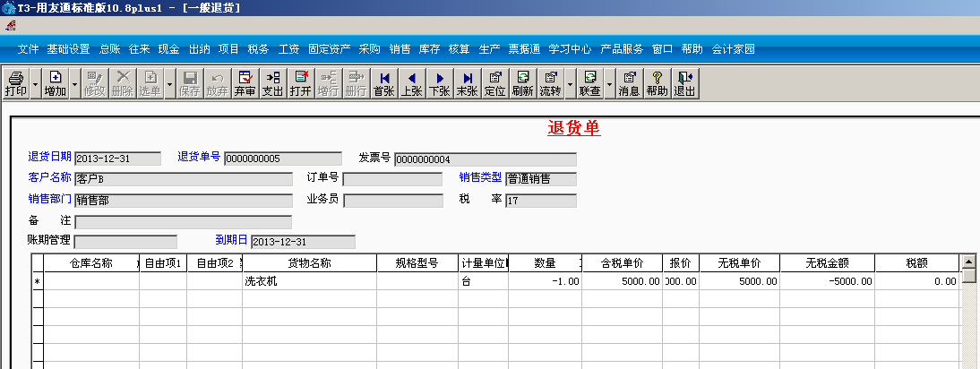980x369 pixels.
Task: Click the 客户名称 field showing 客户B
Action: click(x=183, y=179)
